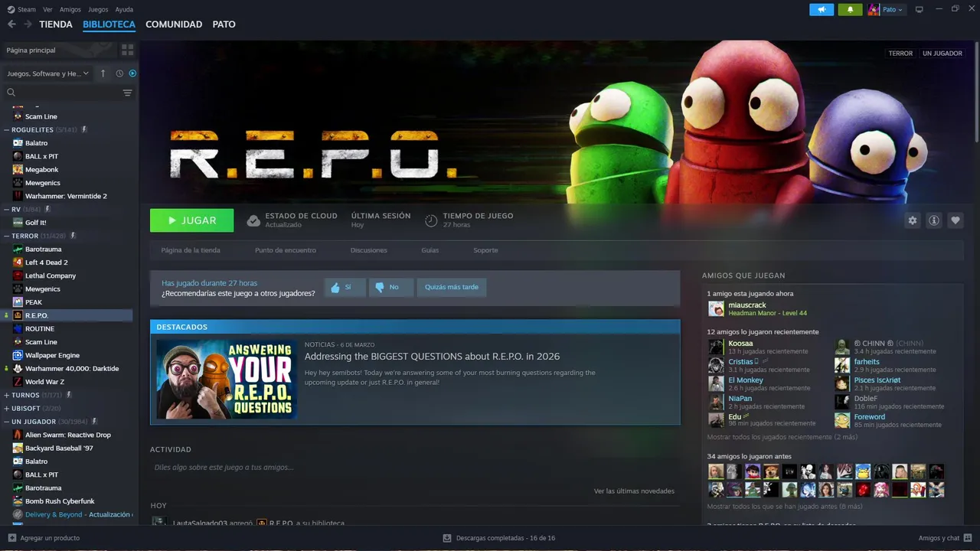The image size is (980, 551).
Task: Open the Página principal button
Action: click(x=59, y=50)
